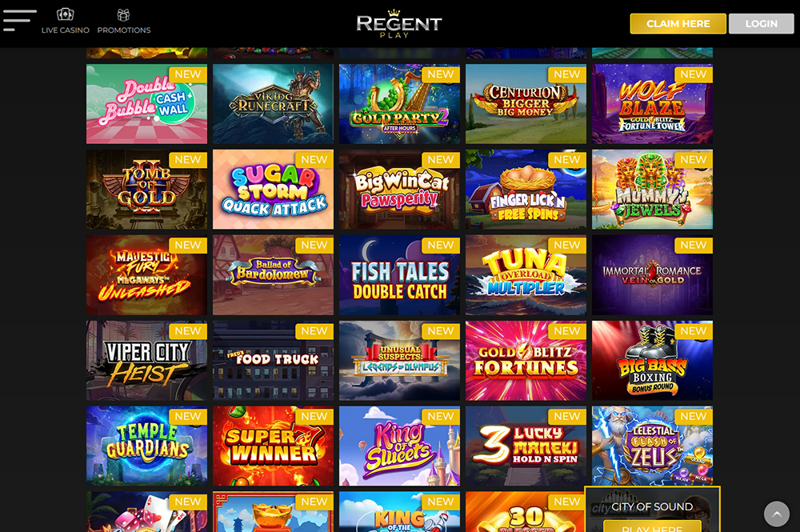Launch the Gold Blitz Fortunes game
This screenshot has width=800, height=532.
[526, 361]
